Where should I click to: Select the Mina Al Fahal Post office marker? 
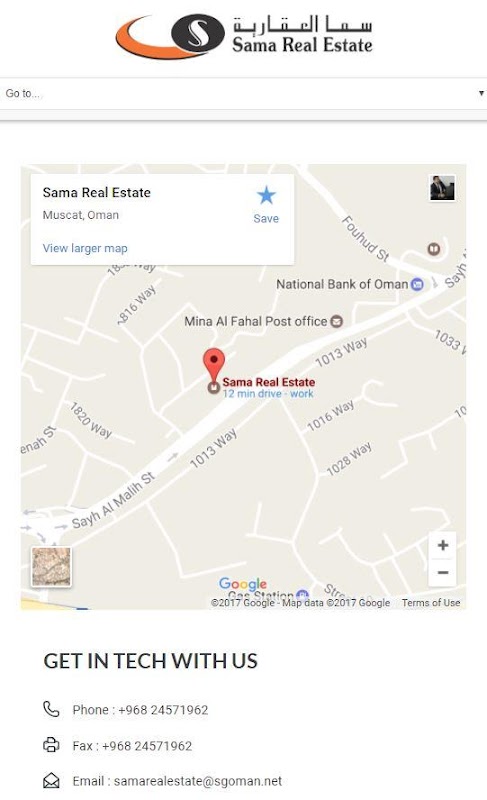[x=337, y=321]
